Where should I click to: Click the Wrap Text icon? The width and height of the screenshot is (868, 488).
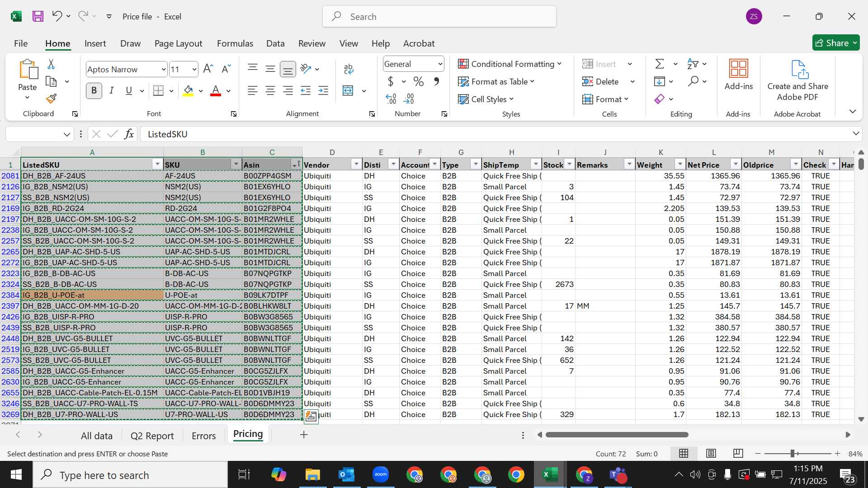click(349, 69)
